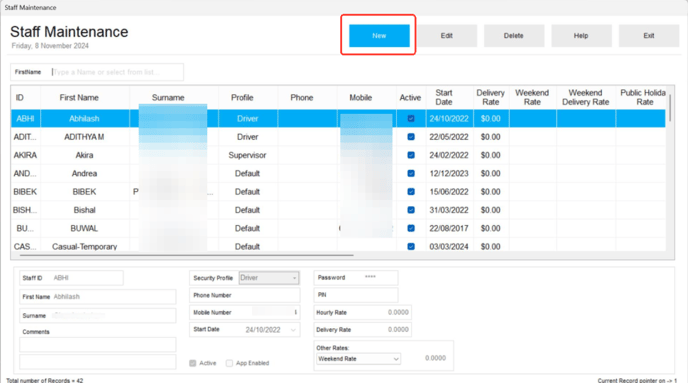Sort by Weekend Delivery Rate column header
The width and height of the screenshot is (688, 383).
pyautogui.click(x=586, y=97)
